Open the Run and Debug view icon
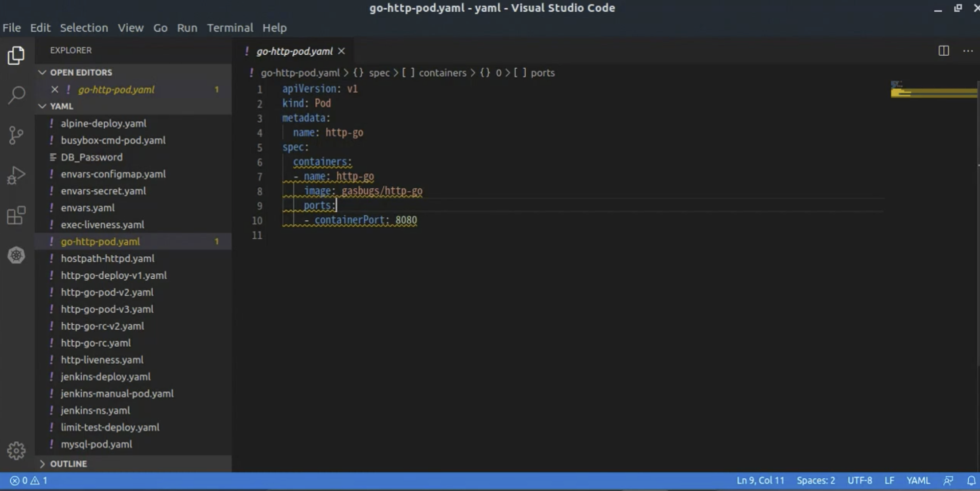The height and width of the screenshot is (491, 980). (x=16, y=175)
